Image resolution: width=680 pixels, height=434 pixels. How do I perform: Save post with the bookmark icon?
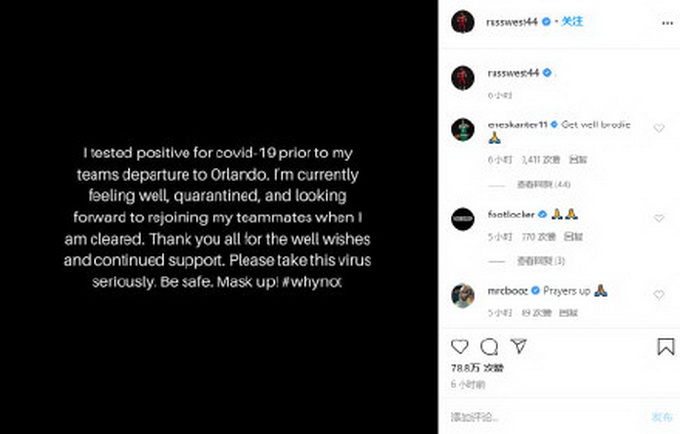point(665,346)
